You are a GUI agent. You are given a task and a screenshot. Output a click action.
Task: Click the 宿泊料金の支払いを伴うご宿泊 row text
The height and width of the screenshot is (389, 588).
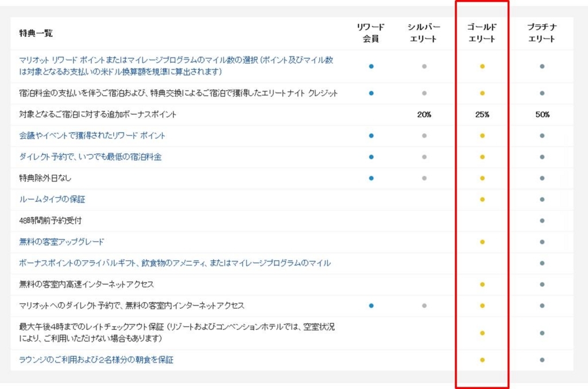[178, 93]
